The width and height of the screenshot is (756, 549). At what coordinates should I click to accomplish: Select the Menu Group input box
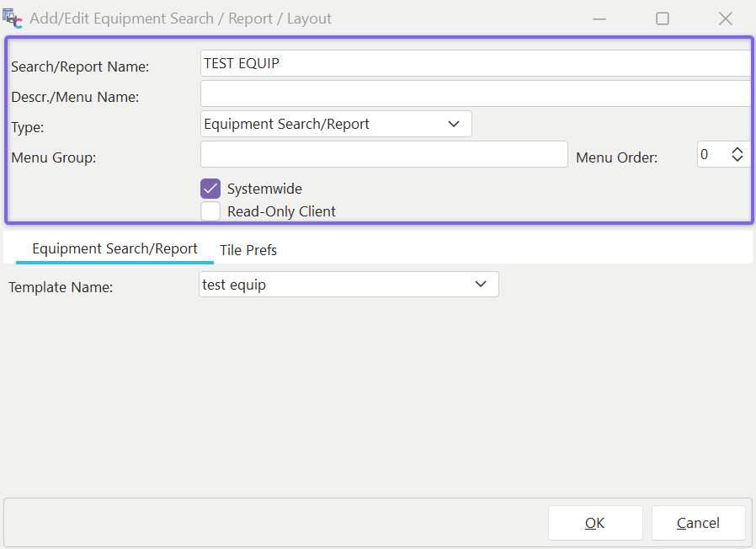[384, 154]
